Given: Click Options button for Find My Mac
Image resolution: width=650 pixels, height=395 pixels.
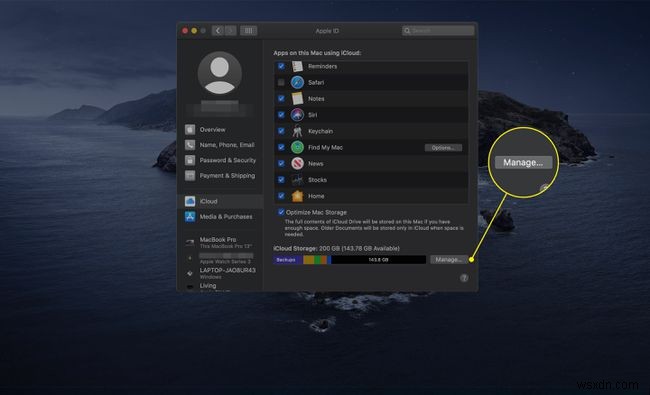Looking at the screenshot, I should pos(443,148).
